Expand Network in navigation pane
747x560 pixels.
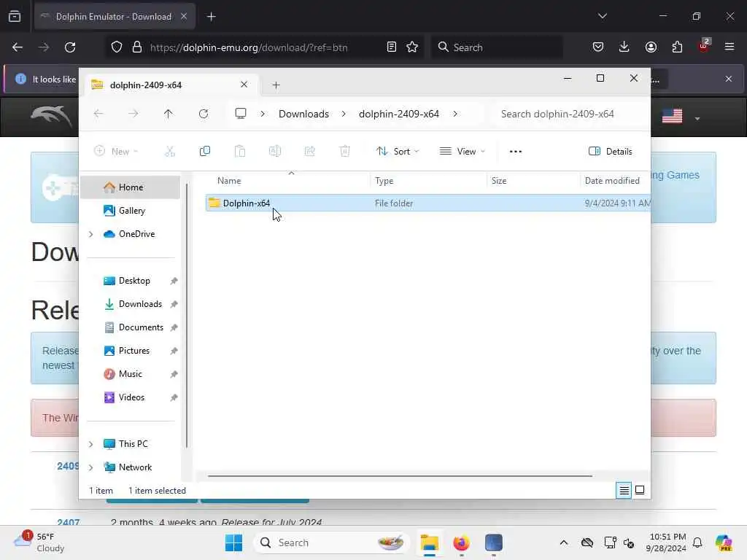point(91,467)
